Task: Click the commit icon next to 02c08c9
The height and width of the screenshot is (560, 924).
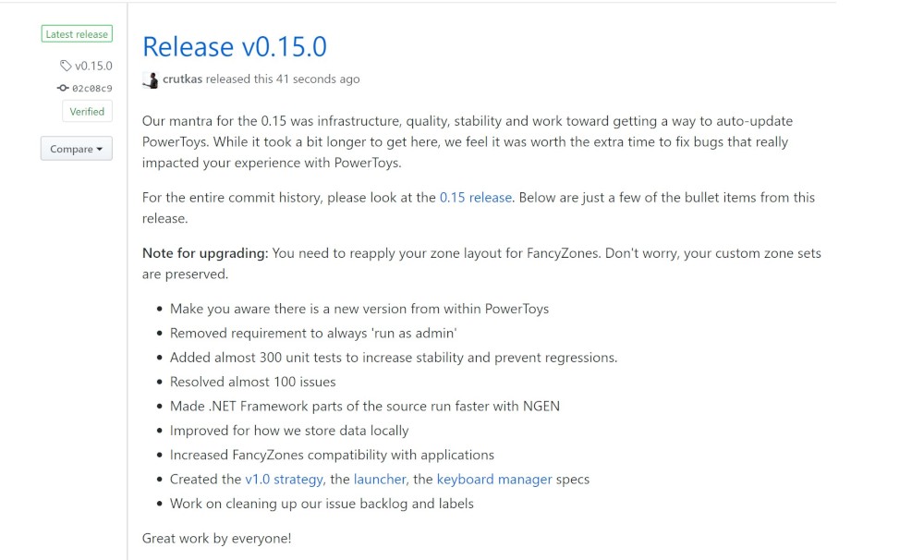Action: [63, 88]
